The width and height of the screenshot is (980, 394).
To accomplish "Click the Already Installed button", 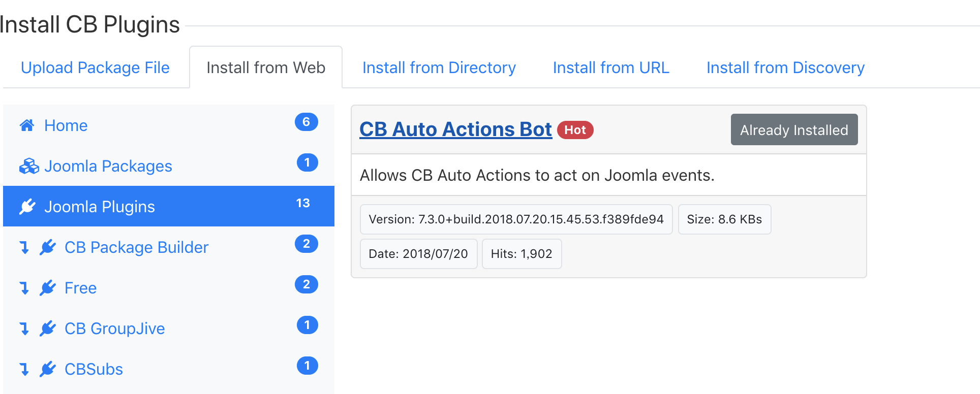I will (x=794, y=129).
